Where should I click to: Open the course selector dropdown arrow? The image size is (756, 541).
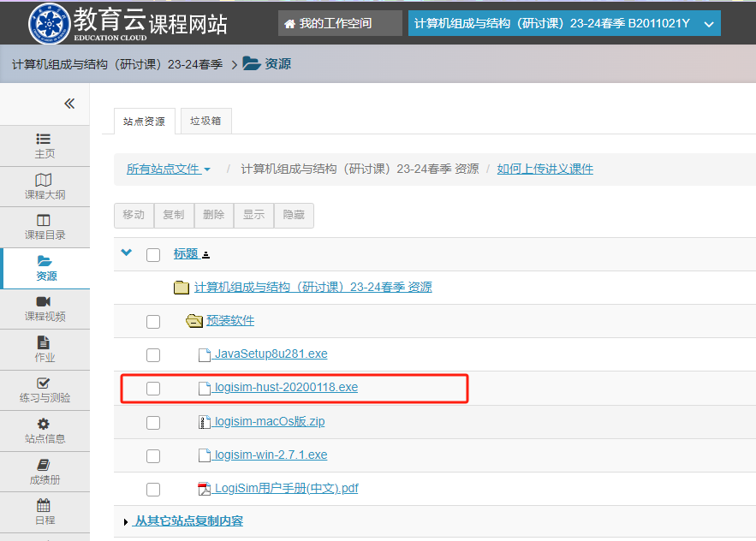(x=708, y=24)
